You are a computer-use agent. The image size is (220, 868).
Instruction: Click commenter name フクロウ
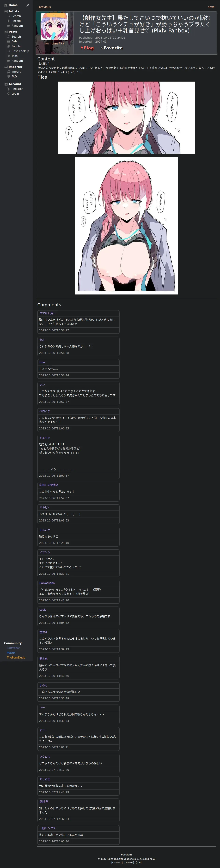[45, 756]
